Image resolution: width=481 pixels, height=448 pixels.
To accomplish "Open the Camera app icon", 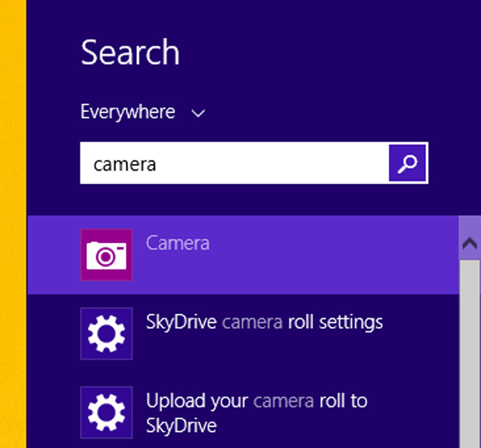I will (x=106, y=255).
